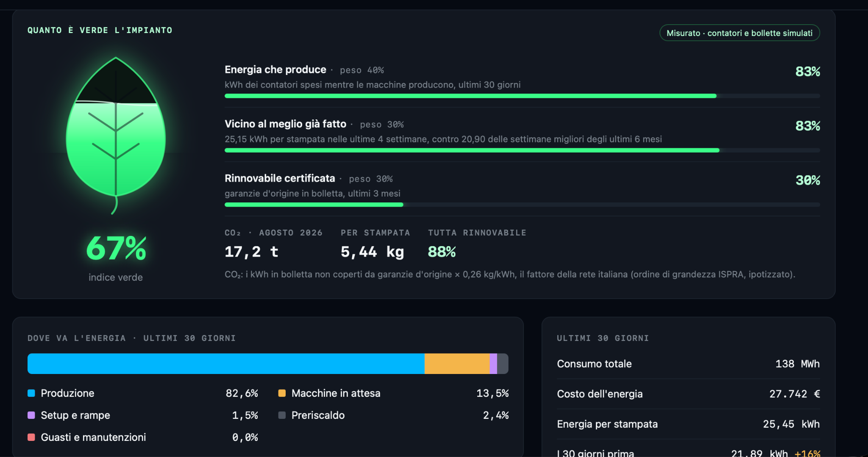Select the purple segment of the energy bar
This screenshot has height=457, width=868.
(493, 364)
